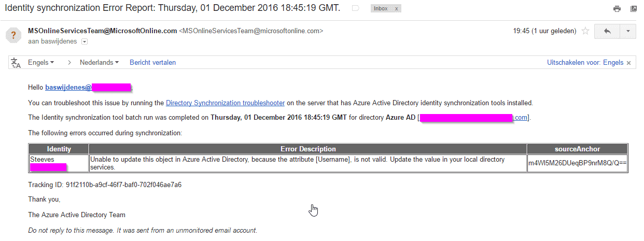The image size is (644, 241).
Task: Click the 'Bericht vertalen' link
Action: (x=152, y=63)
